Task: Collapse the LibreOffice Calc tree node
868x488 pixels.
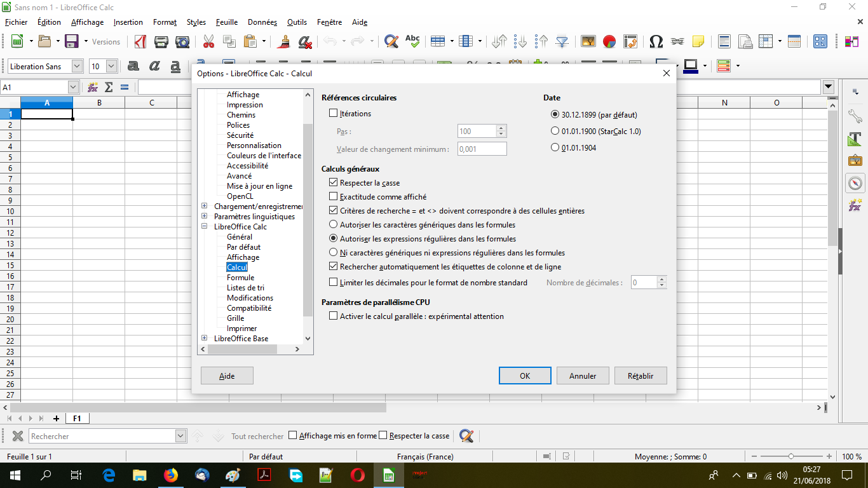Action: 205,226
